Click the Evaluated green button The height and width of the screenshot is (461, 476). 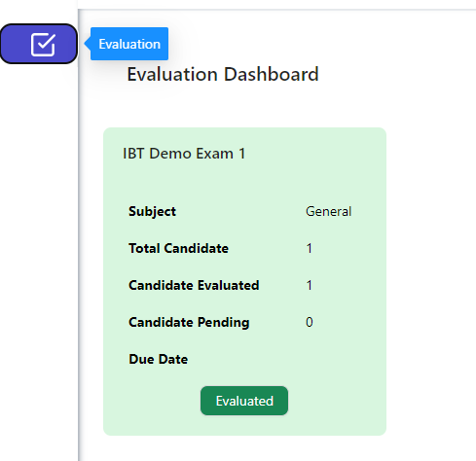click(244, 401)
